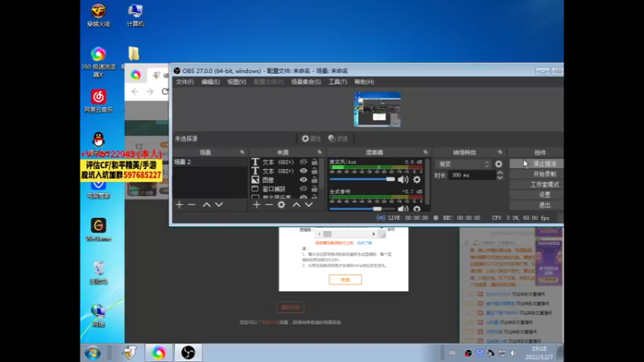The image size is (644, 362).
Task: Pop out the 混音器 dock panel
Action: pyautogui.click(x=425, y=152)
